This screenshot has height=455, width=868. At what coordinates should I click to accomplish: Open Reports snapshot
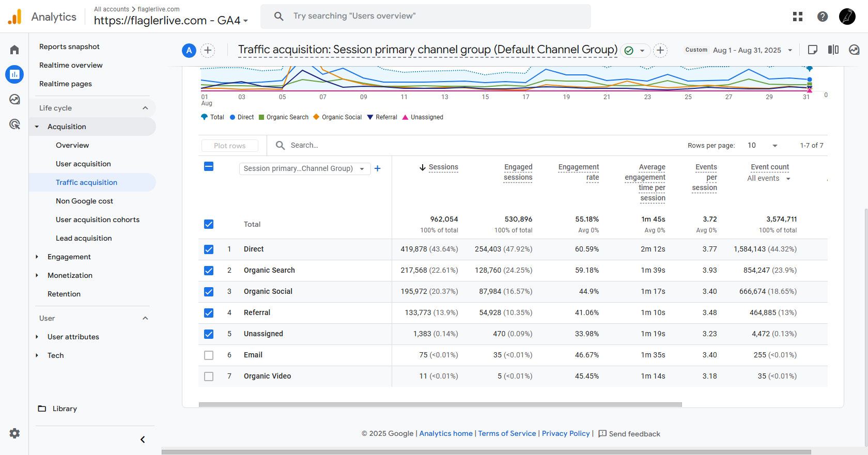click(x=69, y=46)
